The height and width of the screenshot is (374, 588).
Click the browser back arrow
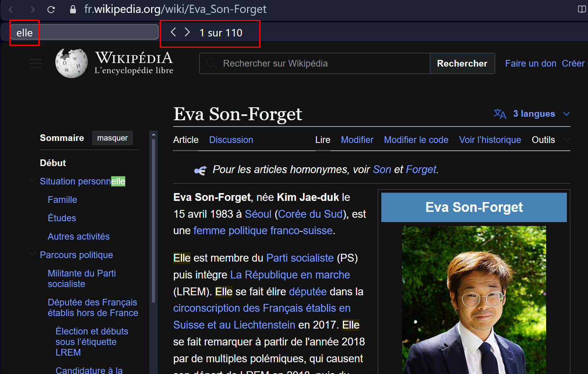click(x=11, y=9)
